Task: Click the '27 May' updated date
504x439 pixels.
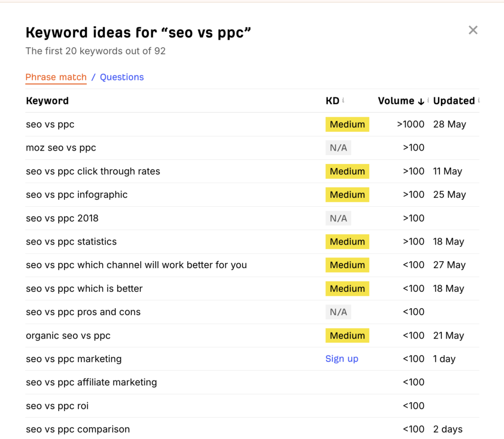Action: pos(449,265)
